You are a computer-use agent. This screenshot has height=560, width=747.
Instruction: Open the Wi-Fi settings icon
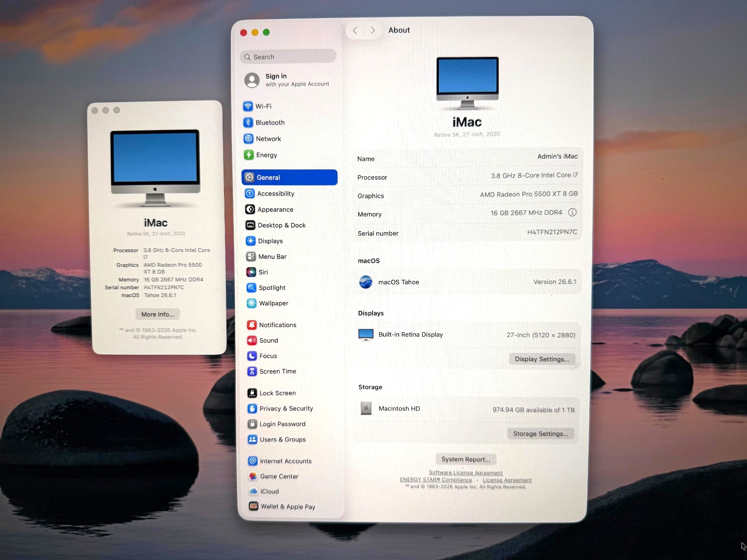[248, 106]
